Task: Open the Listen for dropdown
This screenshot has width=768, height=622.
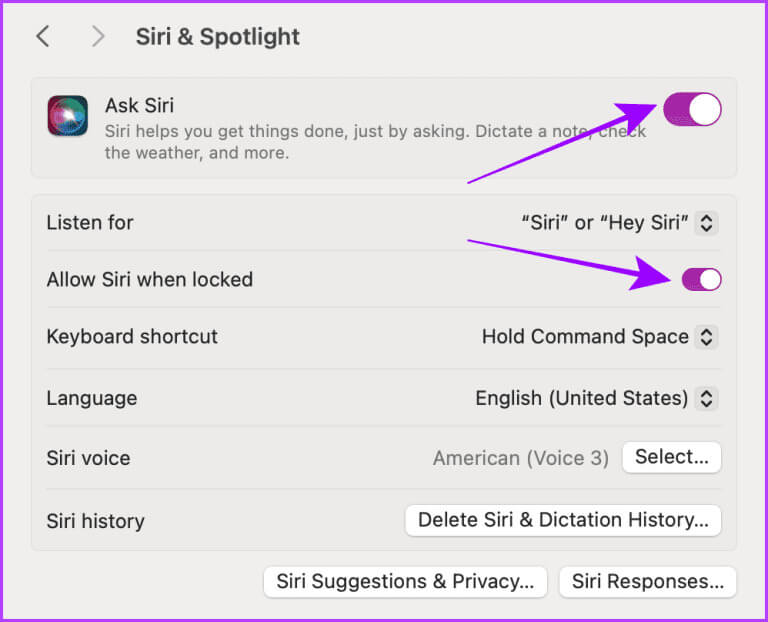Action: pyautogui.click(x=619, y=223)
